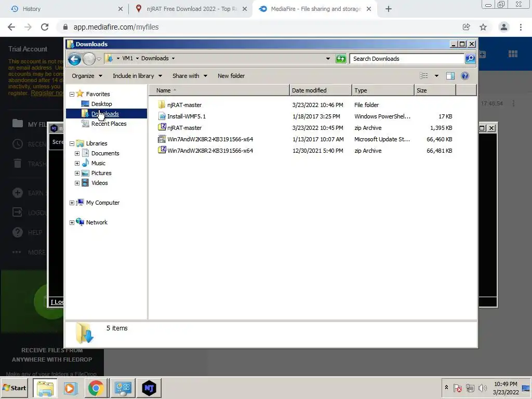
Task: Click the Register now link on MediaFire
Action: (x=47, y=93)
